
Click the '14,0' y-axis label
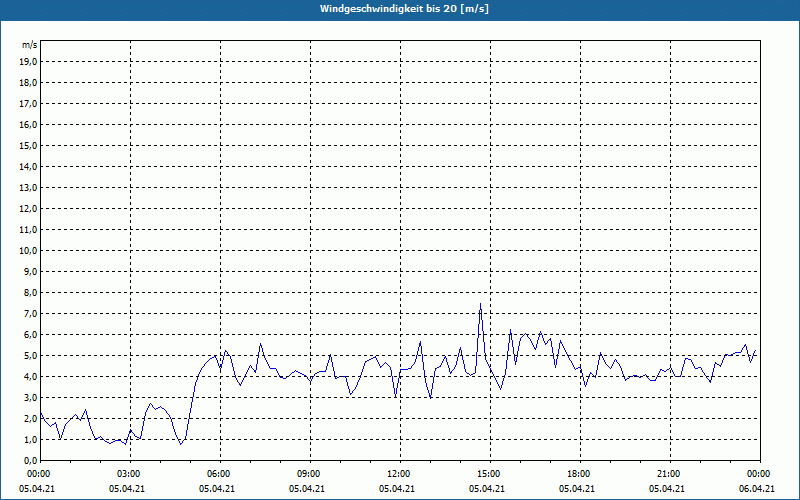point(28,166)
